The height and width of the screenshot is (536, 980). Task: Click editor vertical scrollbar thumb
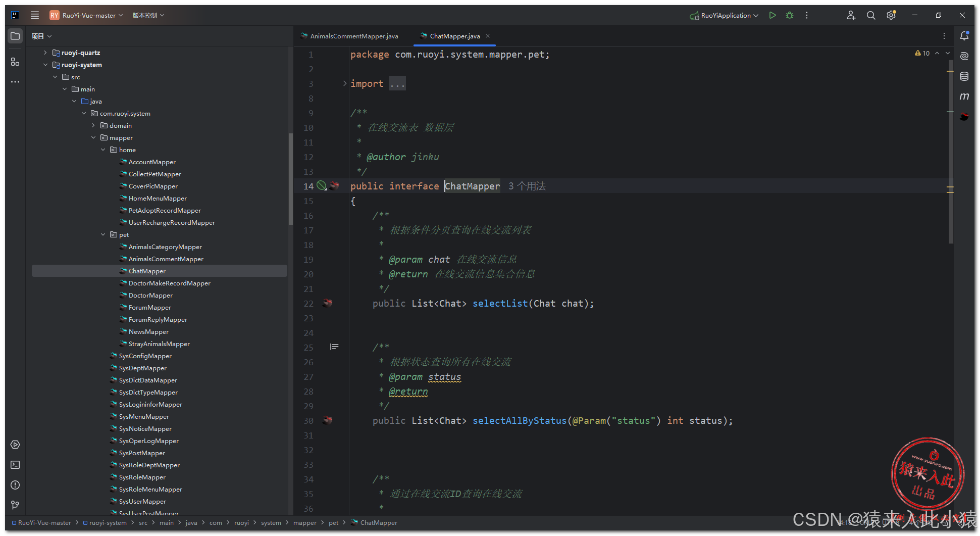(951, 152)
